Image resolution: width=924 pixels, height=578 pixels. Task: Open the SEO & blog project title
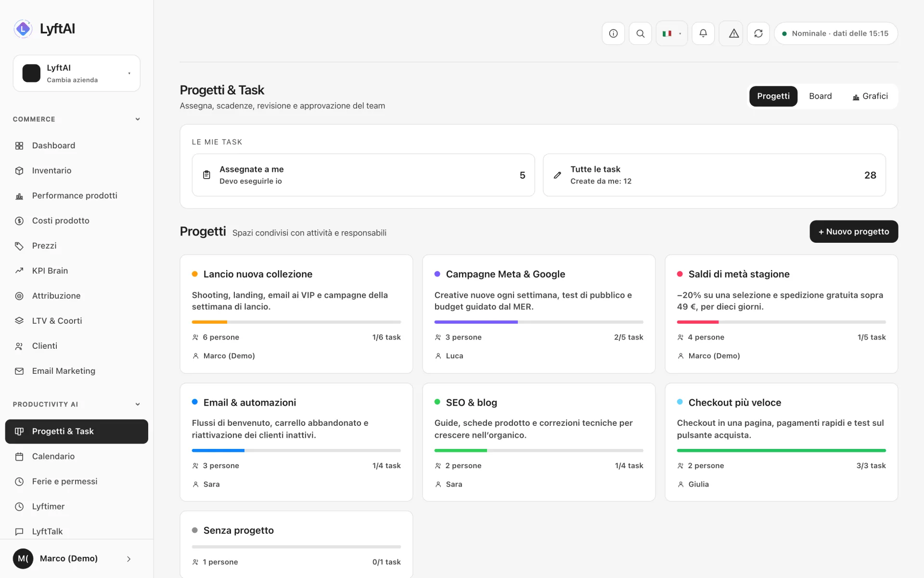tap(471, 403)
